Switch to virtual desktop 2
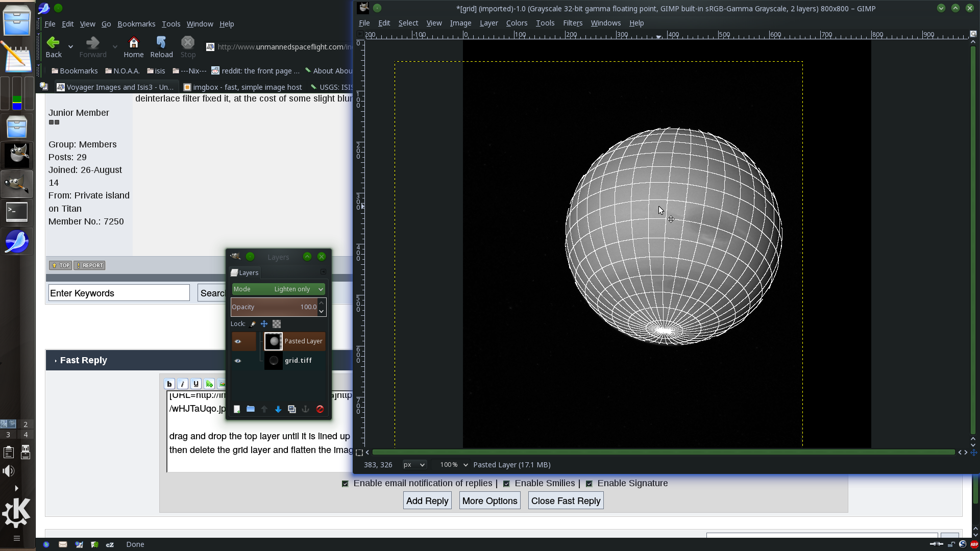Image resolution: width=980 pixels, height=551 pixels. 26,424
